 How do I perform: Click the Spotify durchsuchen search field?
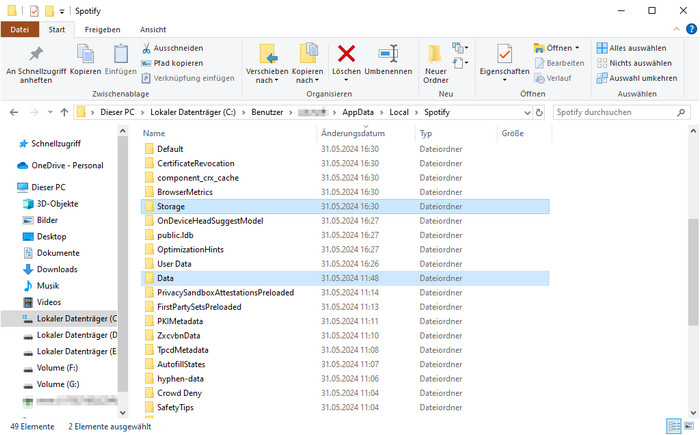[621, 112]
